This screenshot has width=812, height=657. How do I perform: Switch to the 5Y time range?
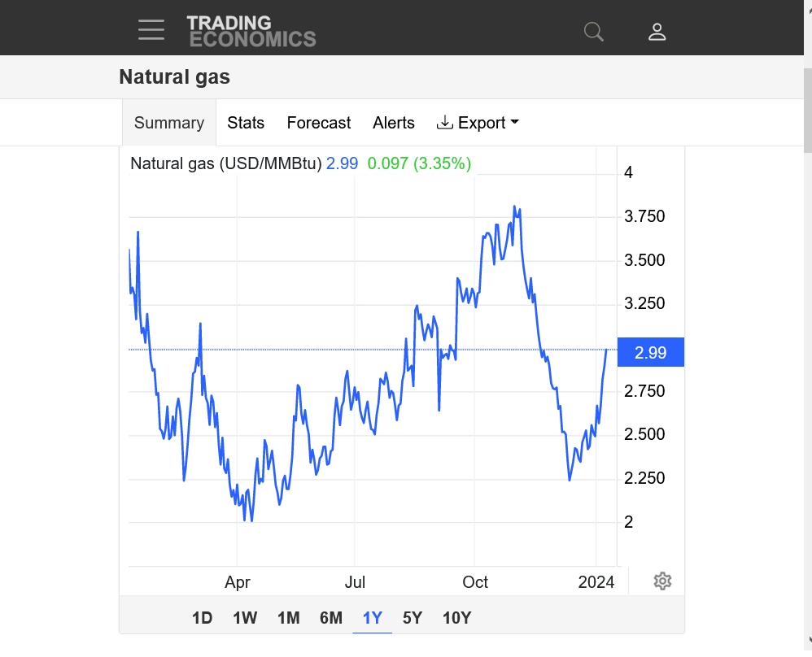click(412, 618)
